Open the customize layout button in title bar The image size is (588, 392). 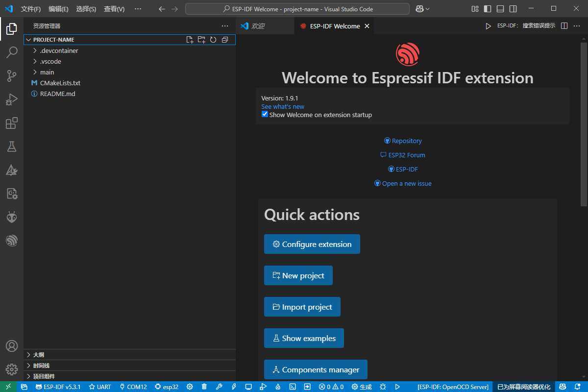474,9
